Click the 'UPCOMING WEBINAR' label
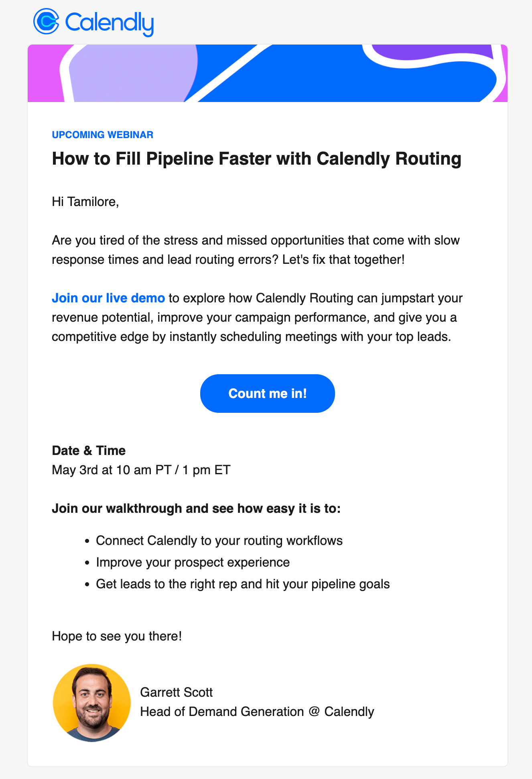532x779 pixels. [103, 135]
